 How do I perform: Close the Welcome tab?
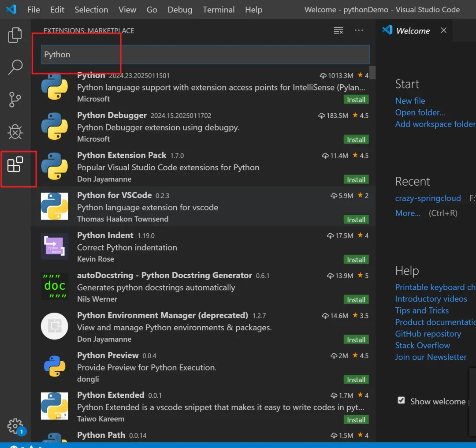coord(443,30)
